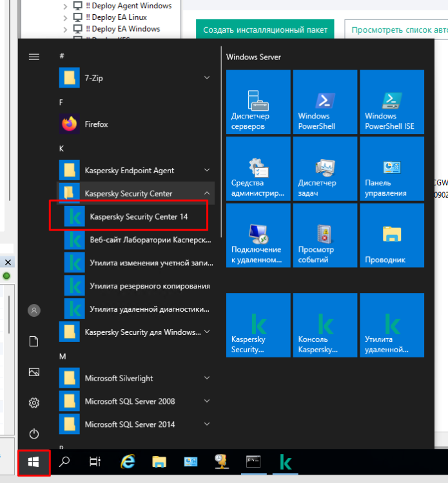Open Диспетчер задач tile
448x483 pixels.
pyautogui.click(x=325, y=169)
